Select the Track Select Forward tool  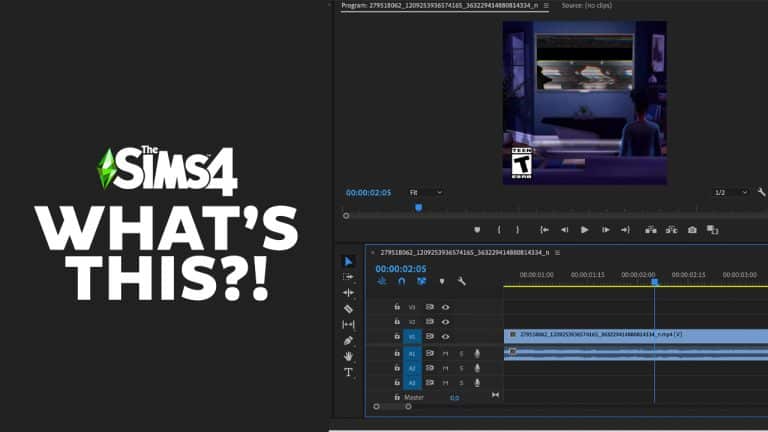348,277
